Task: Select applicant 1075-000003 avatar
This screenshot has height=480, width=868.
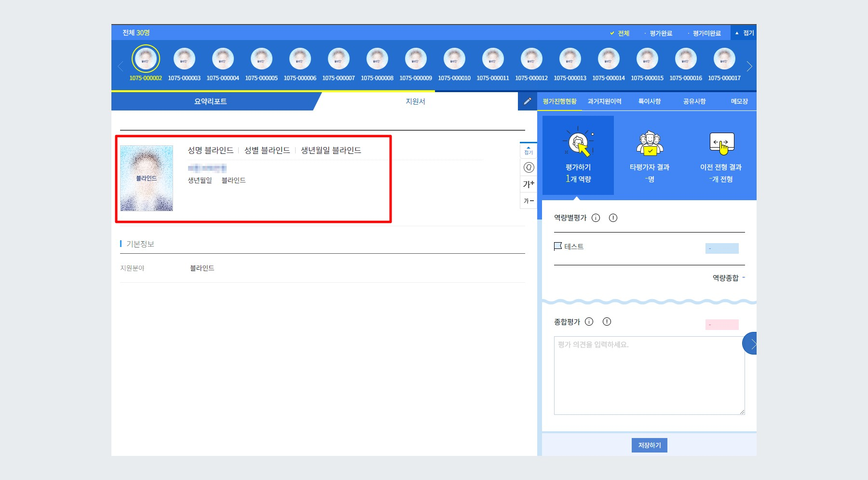Action: 184,59
